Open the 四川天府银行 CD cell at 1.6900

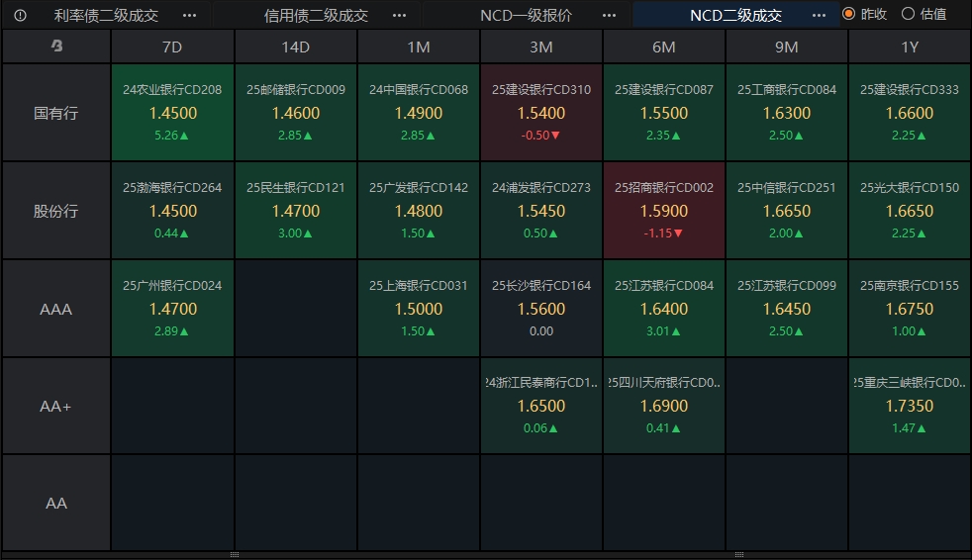[x=664, y=406]
